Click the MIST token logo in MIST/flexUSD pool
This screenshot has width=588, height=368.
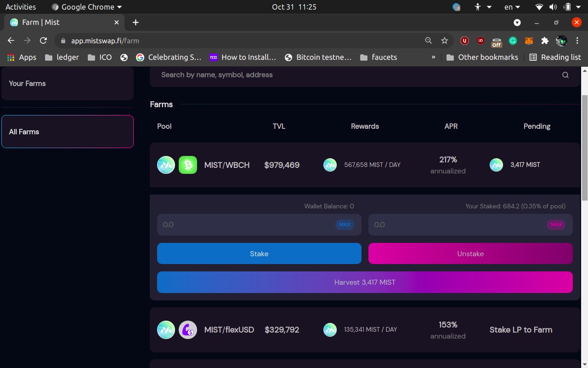(166, 330)
